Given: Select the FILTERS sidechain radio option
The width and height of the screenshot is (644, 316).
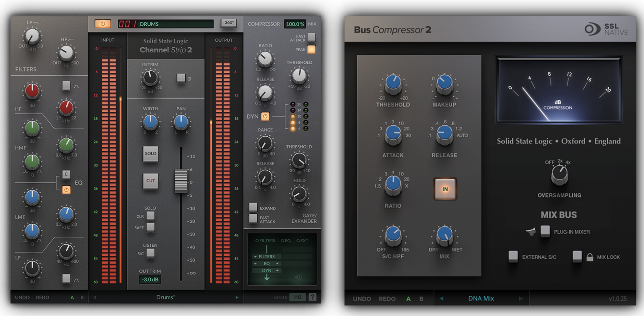Looking at the screenshot, I should (265, 241).
